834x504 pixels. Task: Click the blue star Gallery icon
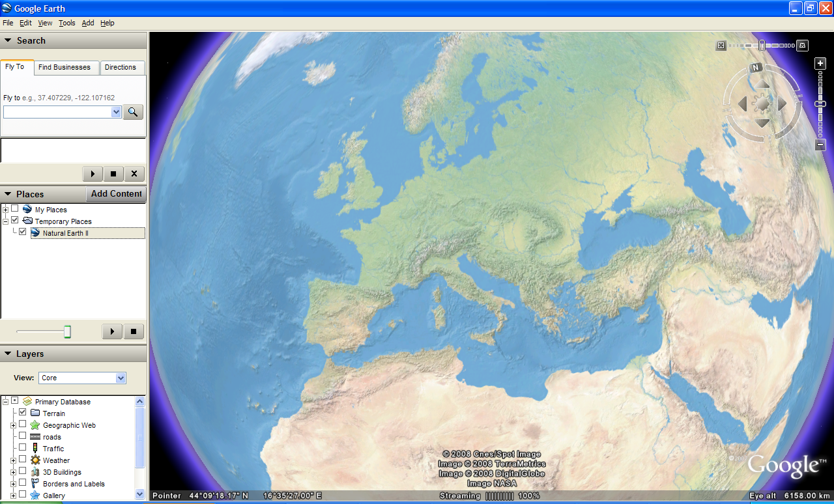[x=35, y=496]
